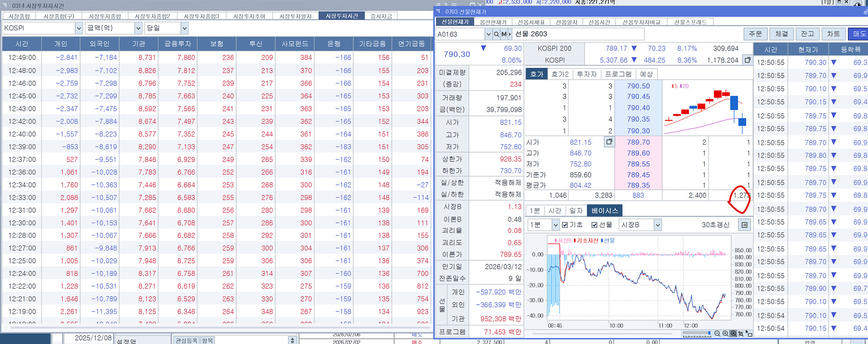Open the 증시자금 tab
Screen dimensions: 868x344
click(381, 16)
